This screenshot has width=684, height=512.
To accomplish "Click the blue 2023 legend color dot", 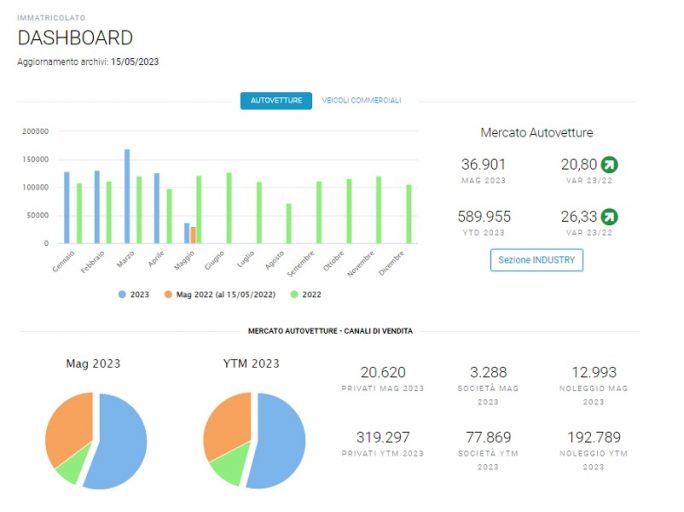I will click(x=122, y=294).
